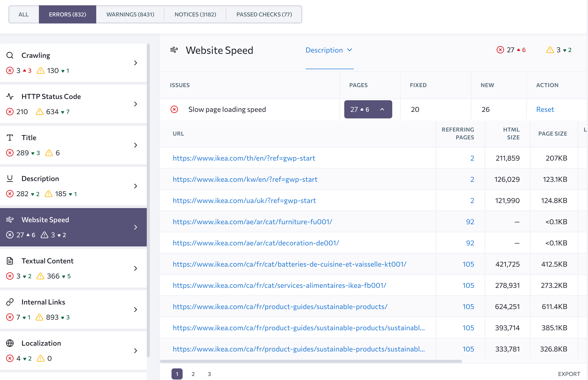The height and width of the screenshot is (380, 588).
Task: Click the REFERRING PAGES column header
Action: click(458, 133)
